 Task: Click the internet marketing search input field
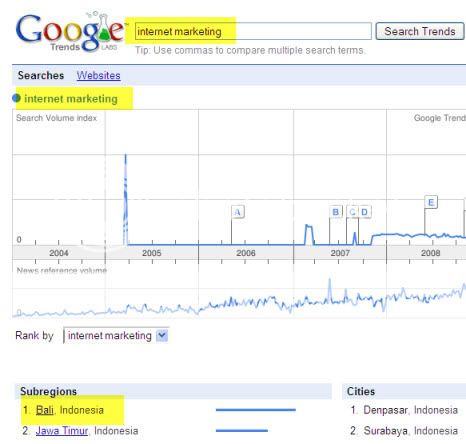[253, 31]
